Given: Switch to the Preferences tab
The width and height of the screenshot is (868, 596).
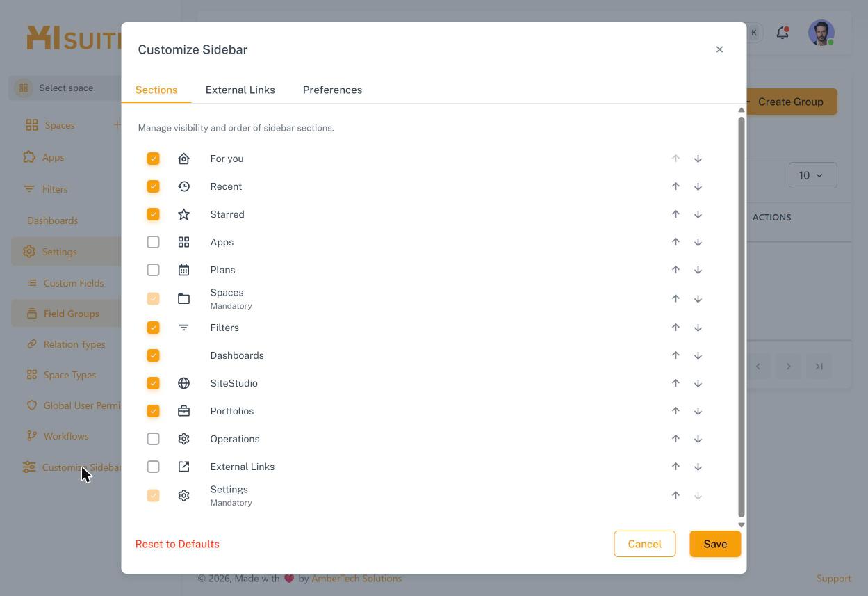Looking at the screenshot, I should click(332, 90).
